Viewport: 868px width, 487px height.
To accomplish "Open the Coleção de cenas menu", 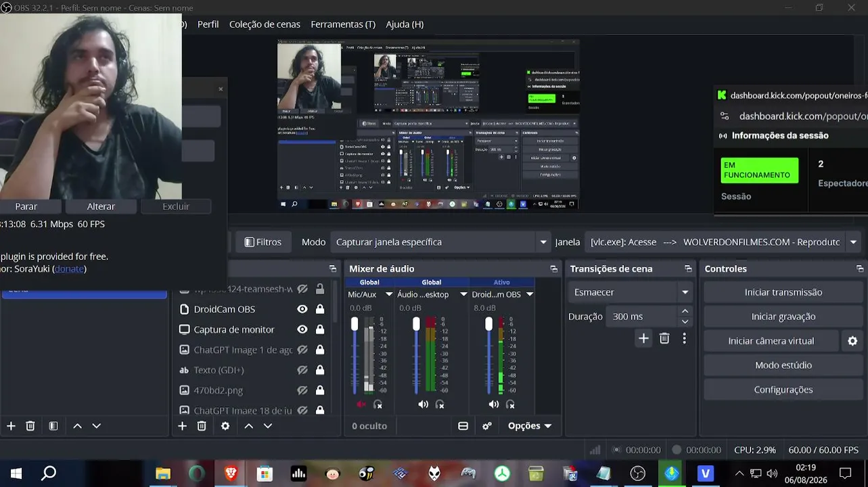I will click(x=265, y=24).
